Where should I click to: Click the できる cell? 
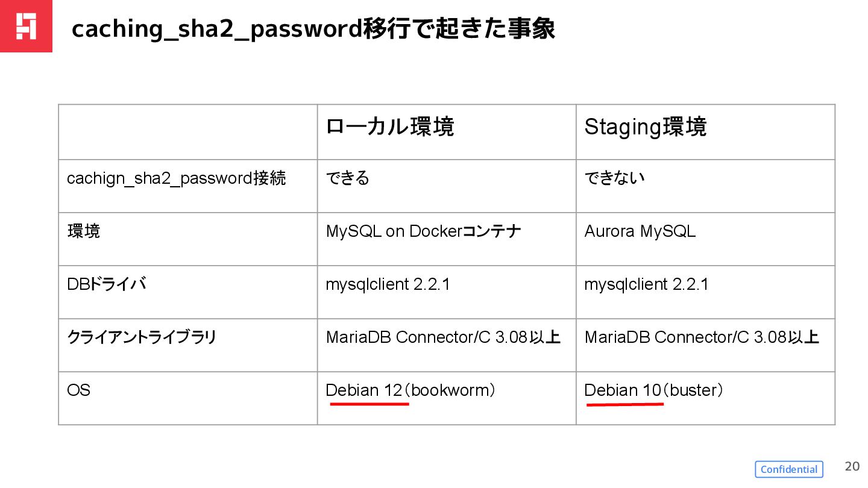pos(347,178)
